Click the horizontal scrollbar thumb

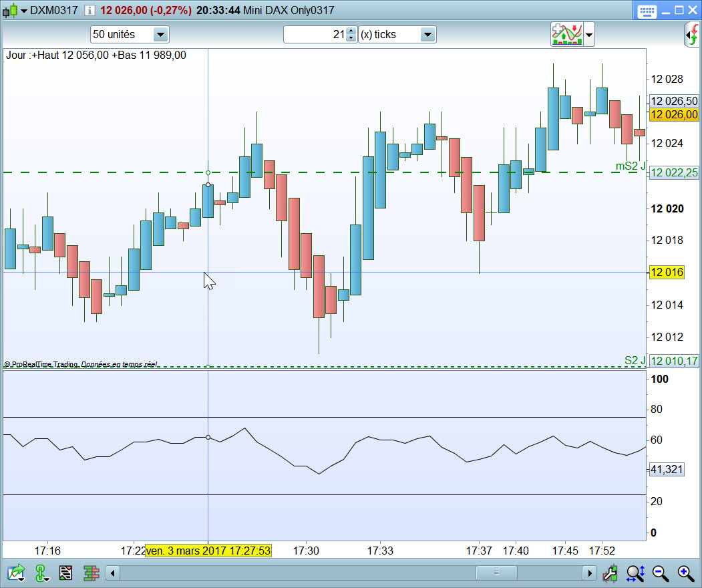[496, 573]
